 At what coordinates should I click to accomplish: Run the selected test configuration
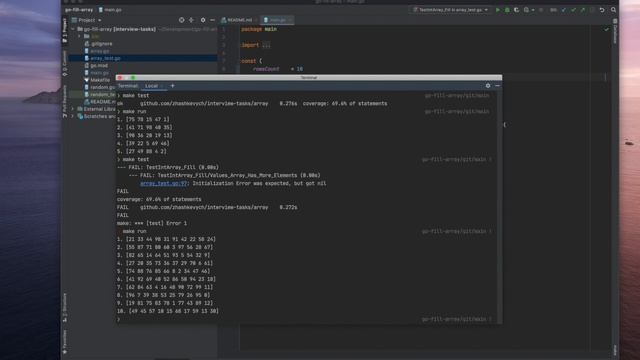498,10
